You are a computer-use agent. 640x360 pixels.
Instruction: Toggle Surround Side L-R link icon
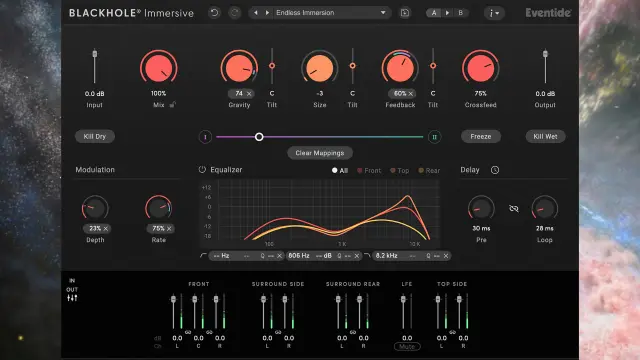[x=278, y=332]
